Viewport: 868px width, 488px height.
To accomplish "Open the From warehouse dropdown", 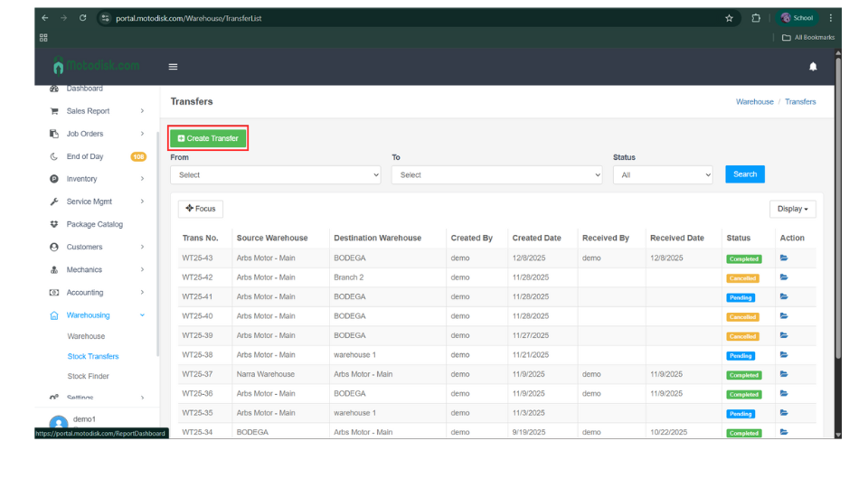I will point(275,175).
